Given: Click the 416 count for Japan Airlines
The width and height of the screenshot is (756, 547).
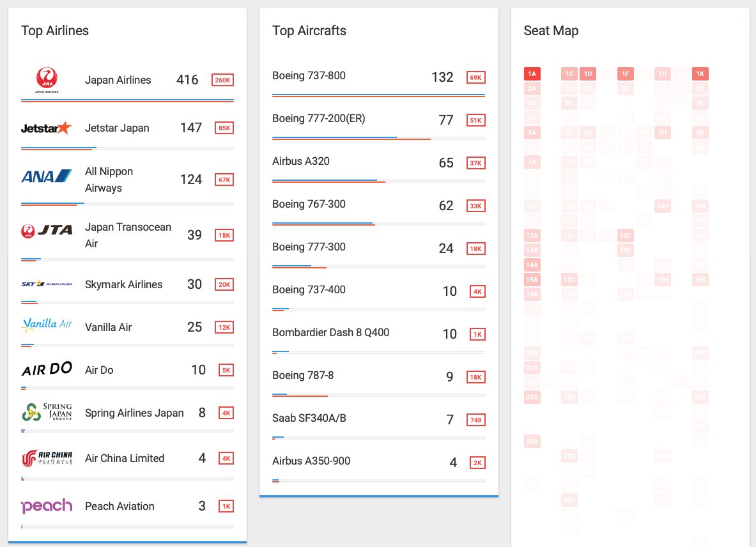Looking at the screenshot, I should (x=187, y=79).
